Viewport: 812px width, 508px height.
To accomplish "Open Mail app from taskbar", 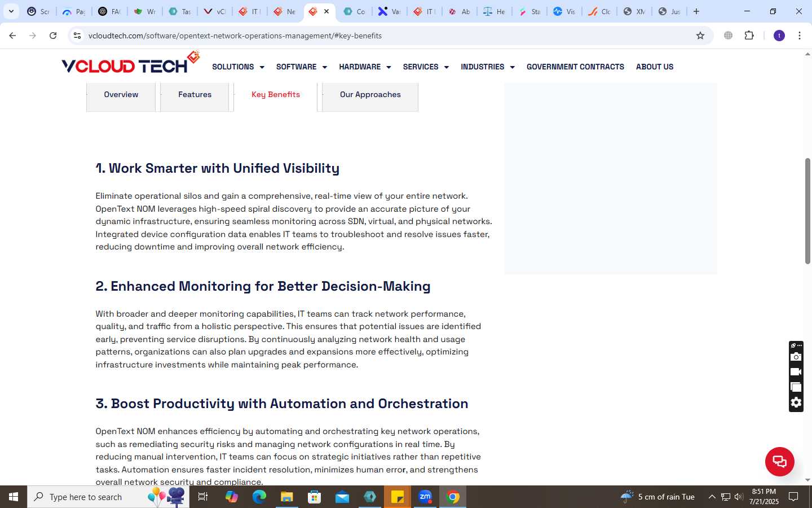I will 342,497.
